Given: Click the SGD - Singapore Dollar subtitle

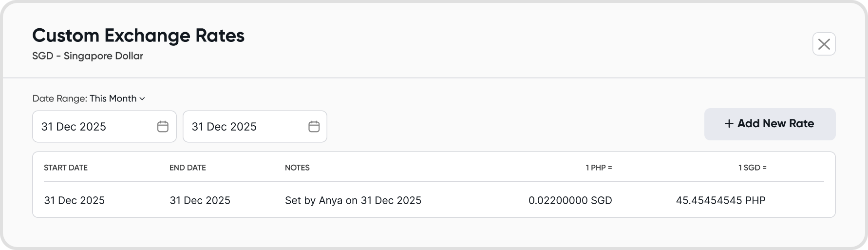Looking at the screenshot, I should point(88,56).
